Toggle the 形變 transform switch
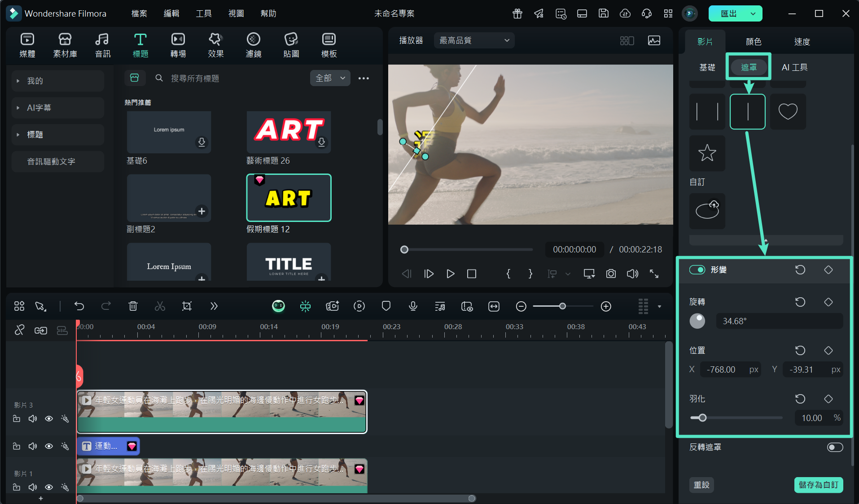Screen dimensions: 859x504 pyautogui.click(x=697, y=269)
